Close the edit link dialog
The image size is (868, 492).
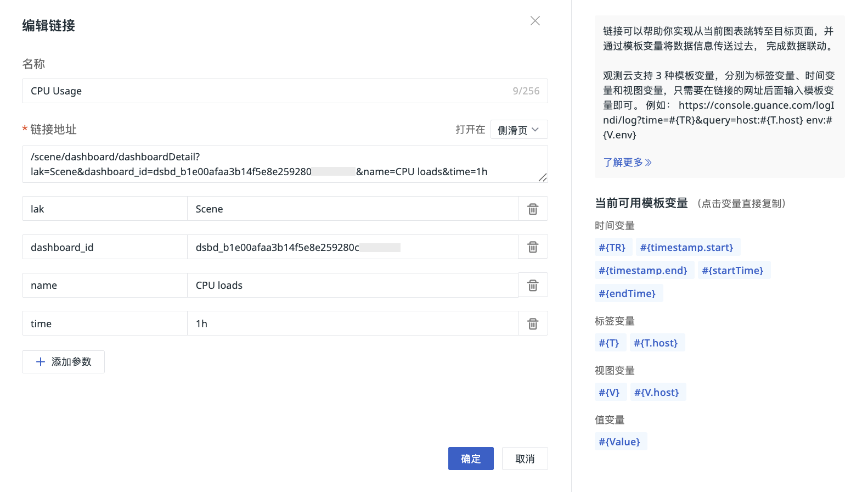(x=535, y=21)
